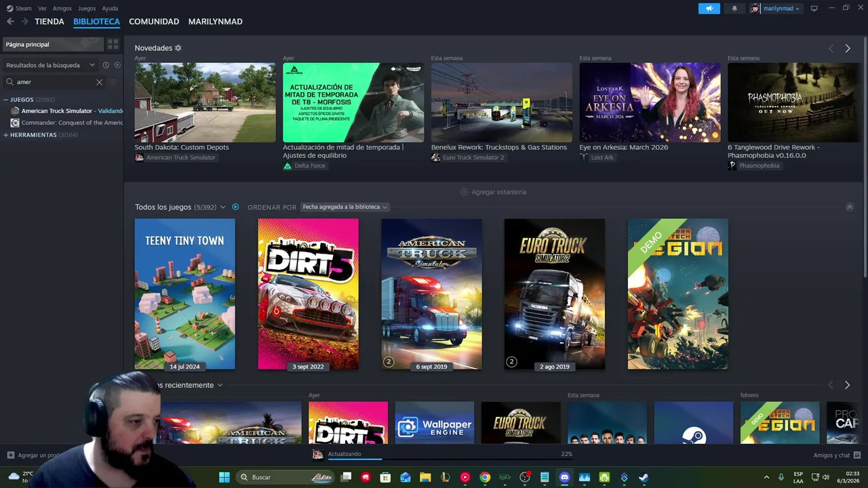Click the Phasmophobia news source icon
This screenshot has height=488, width=868.
click(x=732, y=165)
